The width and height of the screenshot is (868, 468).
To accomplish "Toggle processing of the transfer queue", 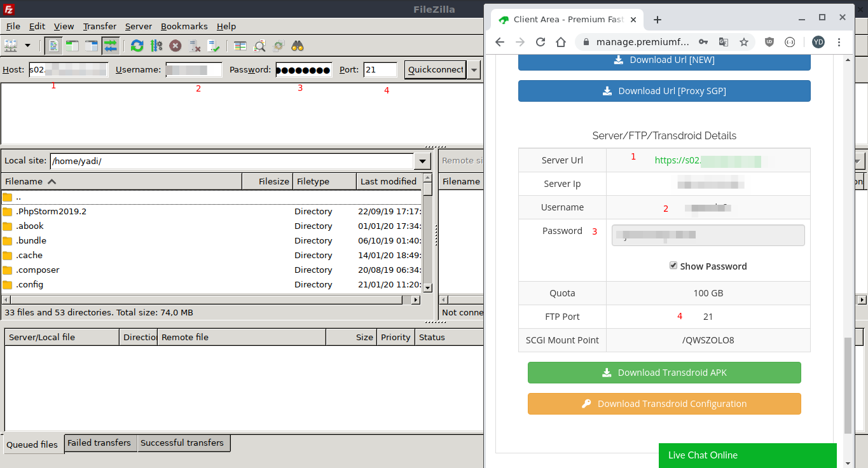I will tap(156, 46).
